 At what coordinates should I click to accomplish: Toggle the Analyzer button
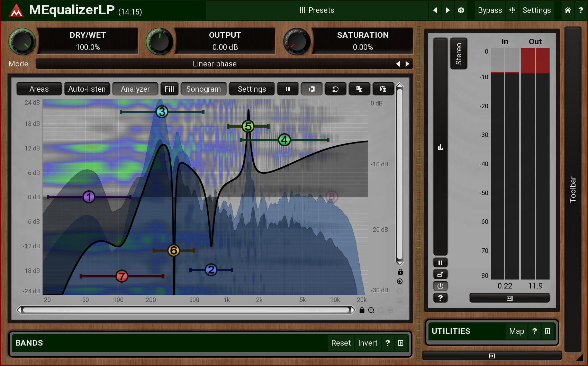click(x=135, y=89)
